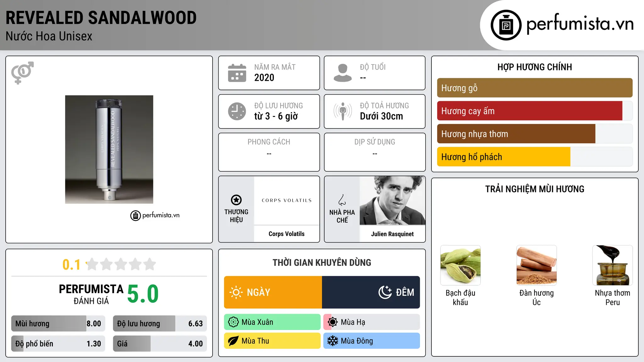Click the Hương cay ấm accord bar
The image size is (644, 362).
535,111
